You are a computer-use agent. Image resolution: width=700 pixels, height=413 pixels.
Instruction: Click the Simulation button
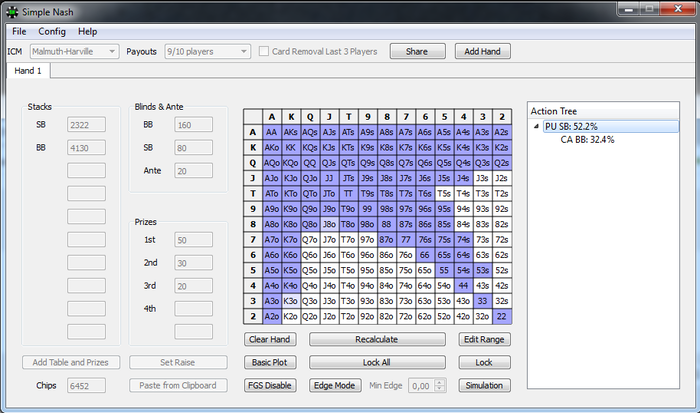pos(484,385)
